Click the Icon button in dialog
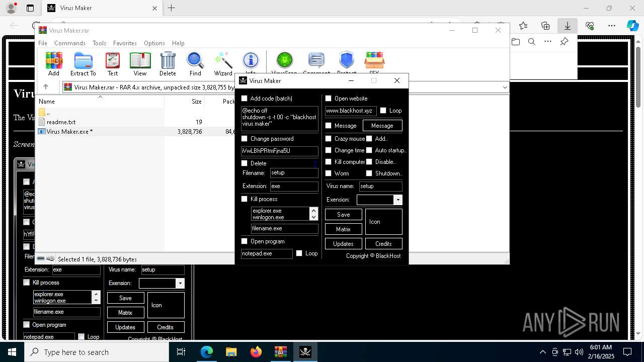 pyautogui.click(x=384, y=222)
